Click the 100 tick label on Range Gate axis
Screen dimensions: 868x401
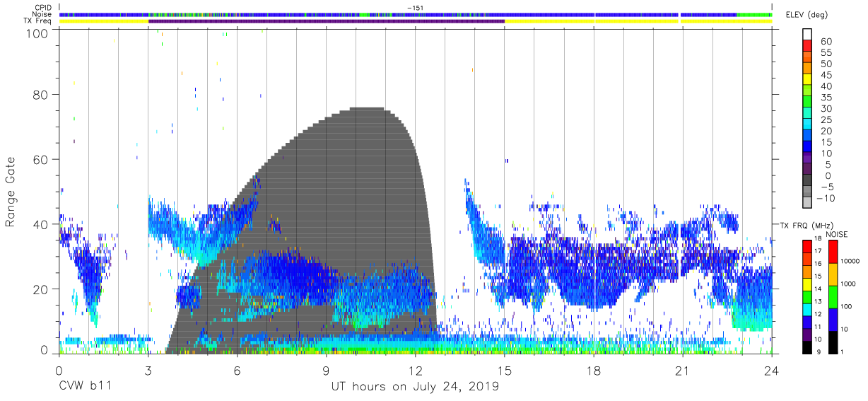click(x=36, y=33)
